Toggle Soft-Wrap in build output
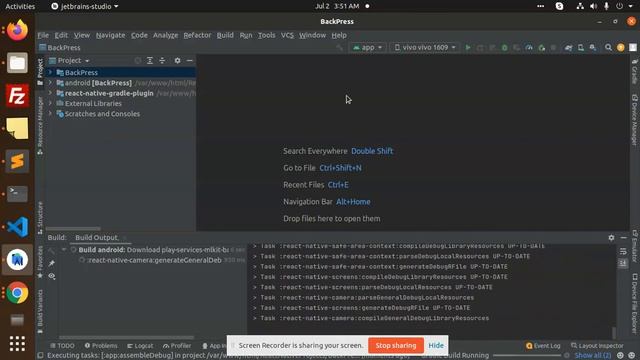 click(623, 251)
